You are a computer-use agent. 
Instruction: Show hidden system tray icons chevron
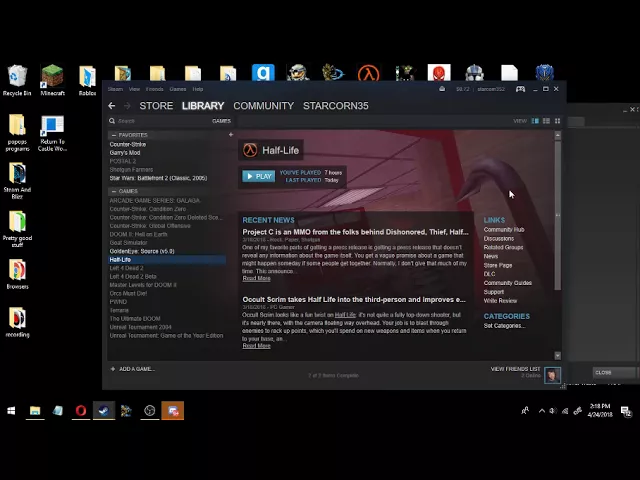point(541,411)
